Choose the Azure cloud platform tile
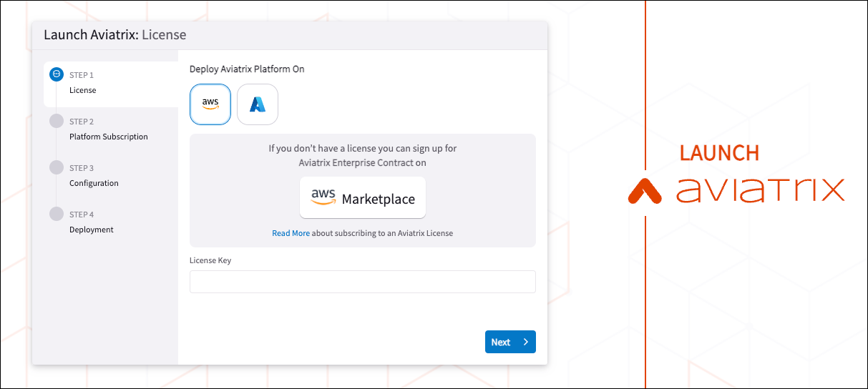 [x=258, y=104]
